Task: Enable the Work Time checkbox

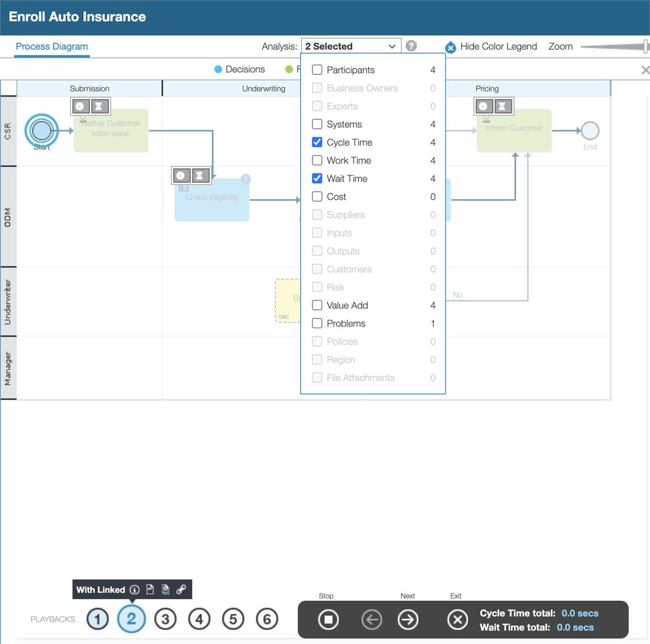Action: 317,160
